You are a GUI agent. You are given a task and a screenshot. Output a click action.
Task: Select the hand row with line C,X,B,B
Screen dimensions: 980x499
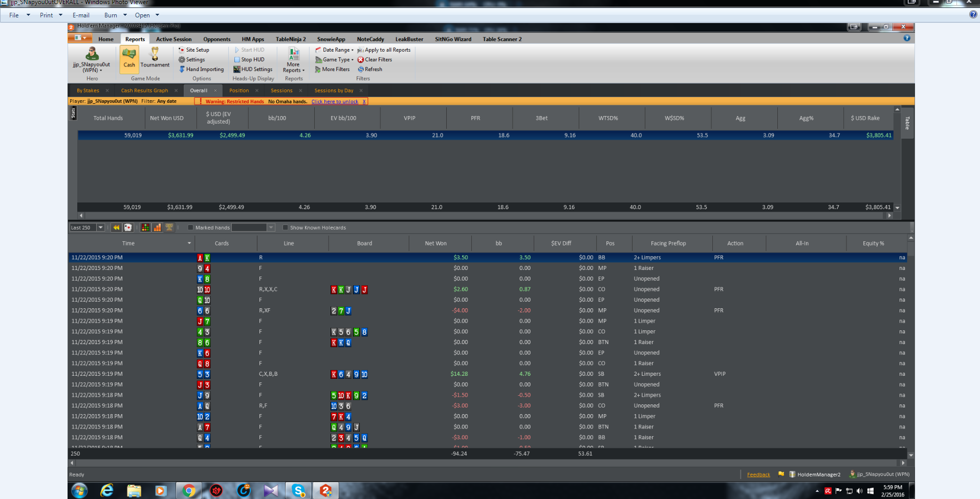click(487, 374)
